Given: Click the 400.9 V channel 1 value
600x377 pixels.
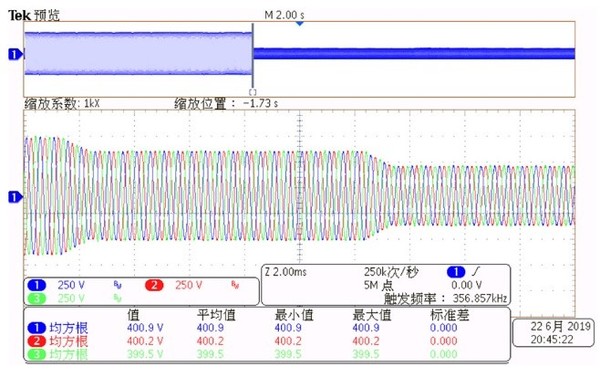Looking at the screenshot, I should (x=145, y=328).
